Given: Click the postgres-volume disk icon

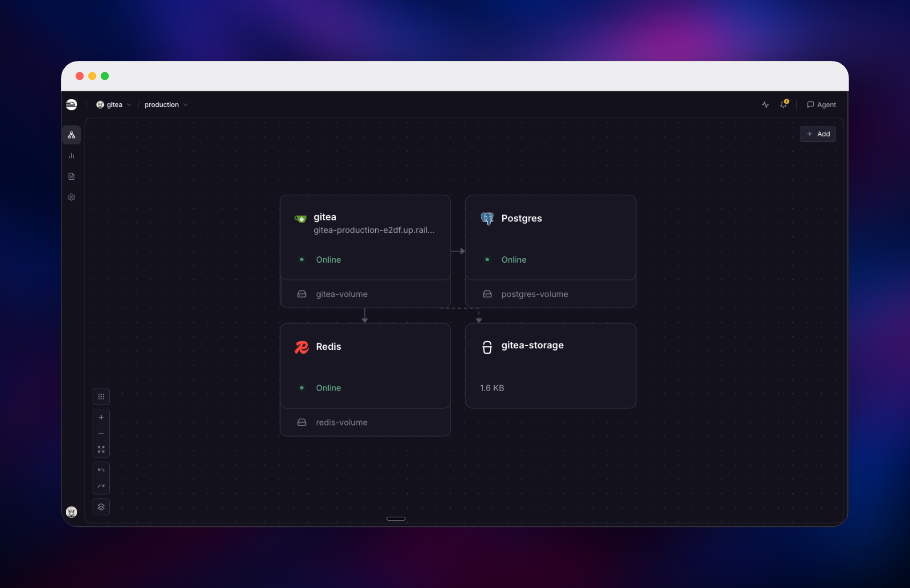Looking at the screenshot, I should pos(487,294).
